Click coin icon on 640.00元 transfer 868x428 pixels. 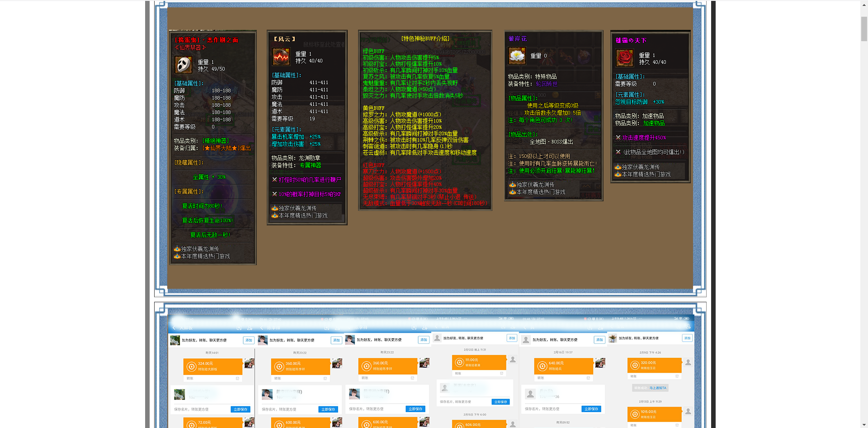click(542, 366)
